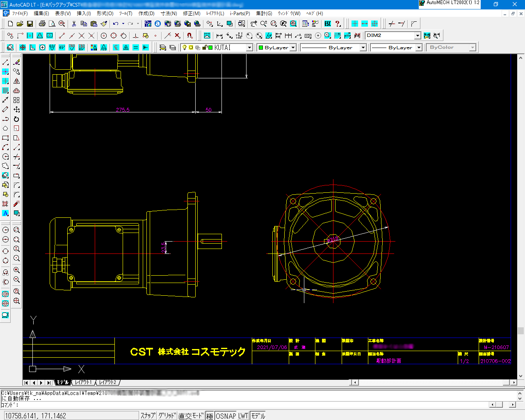Image resolution: width=525 pixels, height=420 pixels.
Task: Toggle グリッド grid in status bar
Action: click(x=167, y=416)
